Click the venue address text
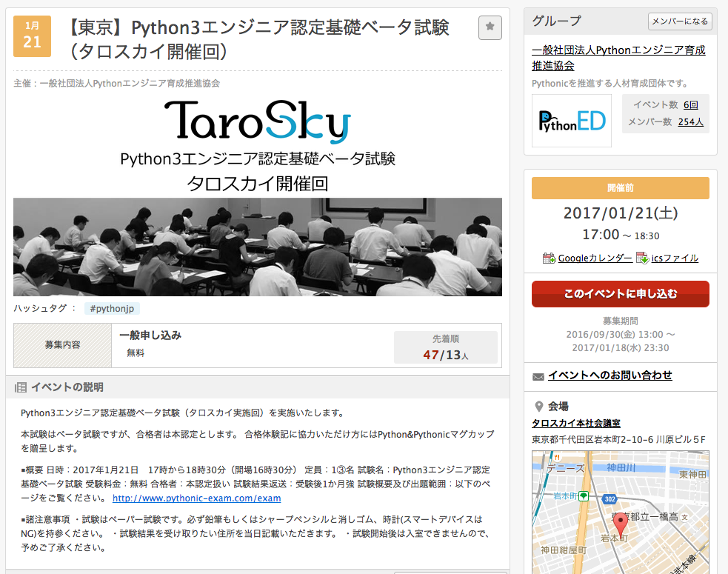 coord(618,440)
